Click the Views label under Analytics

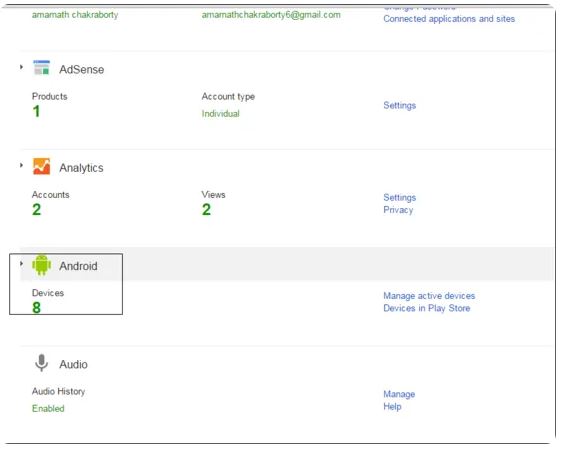coord(213,195)
